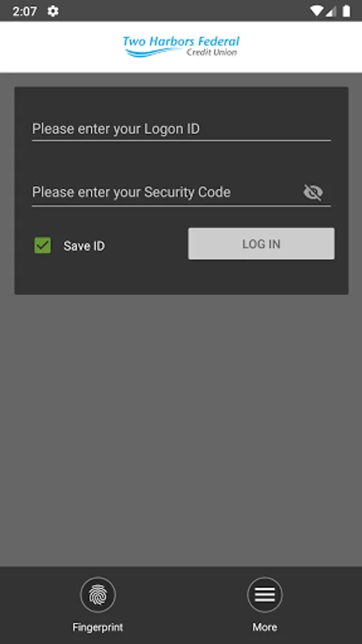Tap the cellular signal icon
362x644 pixels.
[331, 11]
